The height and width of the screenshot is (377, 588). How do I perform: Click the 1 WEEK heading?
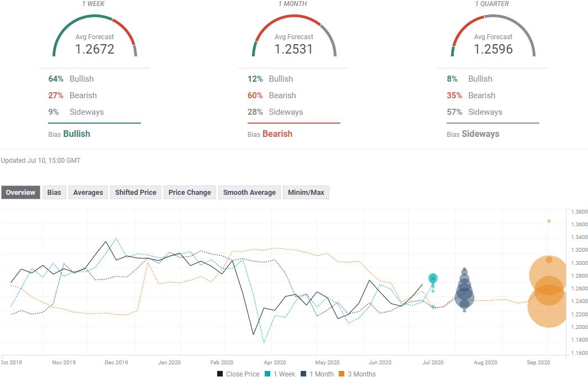[93, 4]
